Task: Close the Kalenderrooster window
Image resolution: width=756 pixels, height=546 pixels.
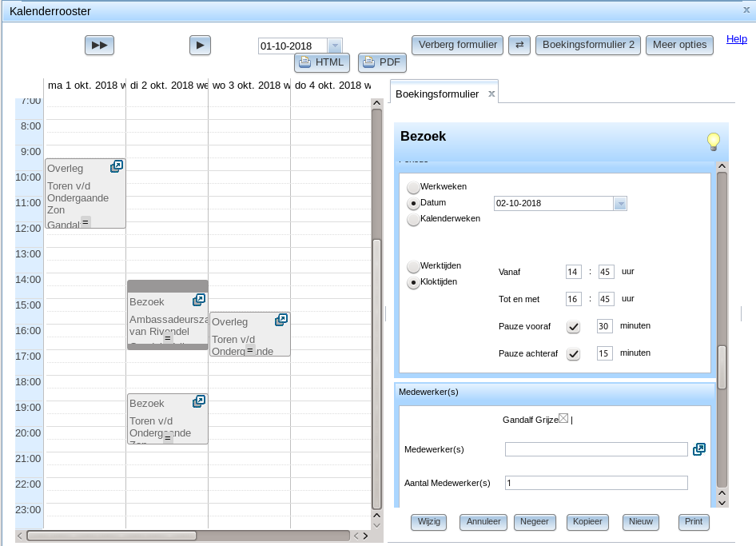Action: (746, 10)
